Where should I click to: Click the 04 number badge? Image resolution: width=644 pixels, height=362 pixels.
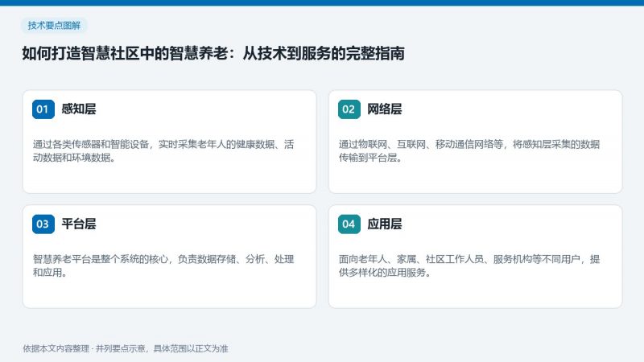(349, 224)
